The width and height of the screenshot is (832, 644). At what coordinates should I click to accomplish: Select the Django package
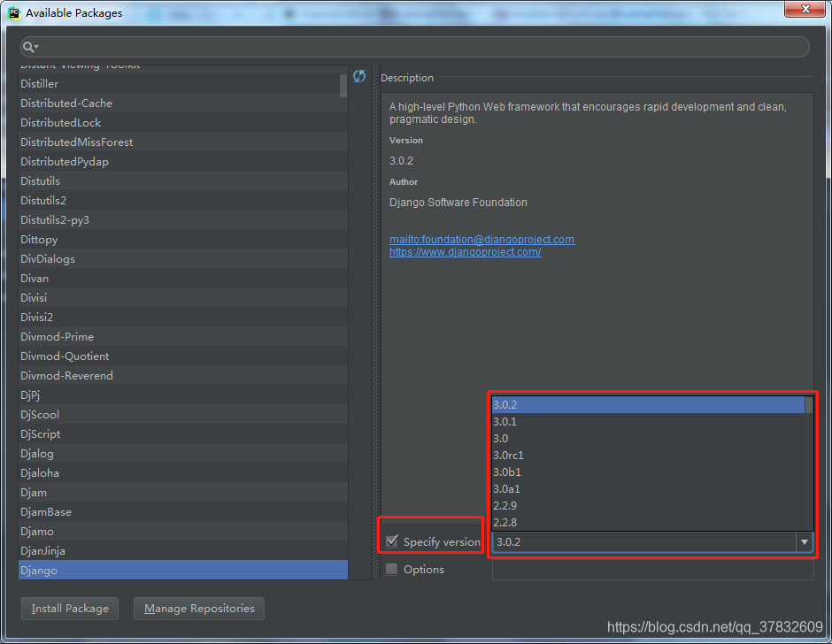coord(183,571)
